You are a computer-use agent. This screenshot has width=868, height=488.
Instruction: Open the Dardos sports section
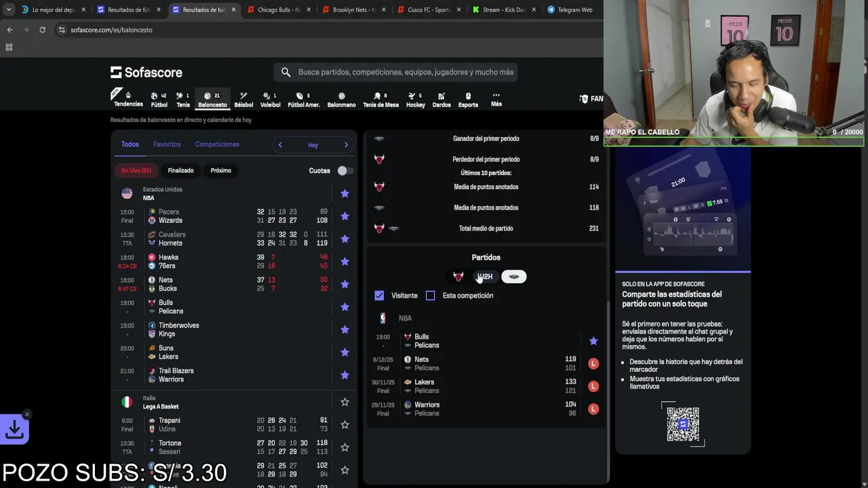pyautogui.click(x=441, y=100)
